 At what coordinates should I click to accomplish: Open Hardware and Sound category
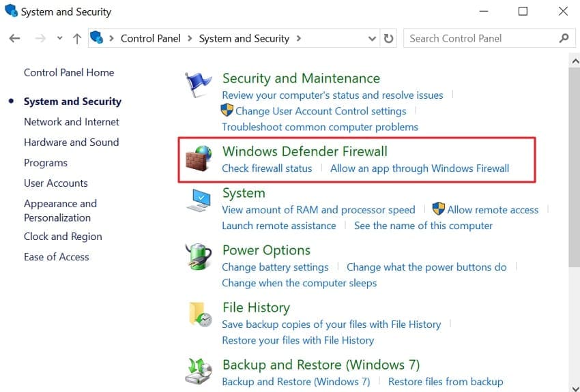(x=72, y=142)
